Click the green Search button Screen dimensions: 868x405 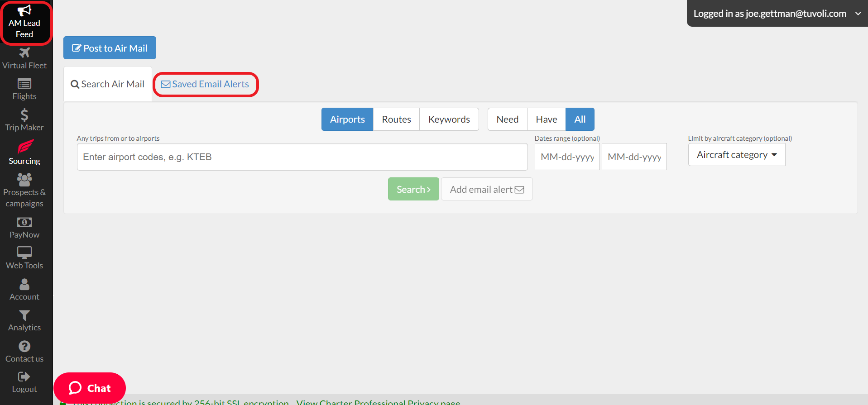tap(413, 189)
